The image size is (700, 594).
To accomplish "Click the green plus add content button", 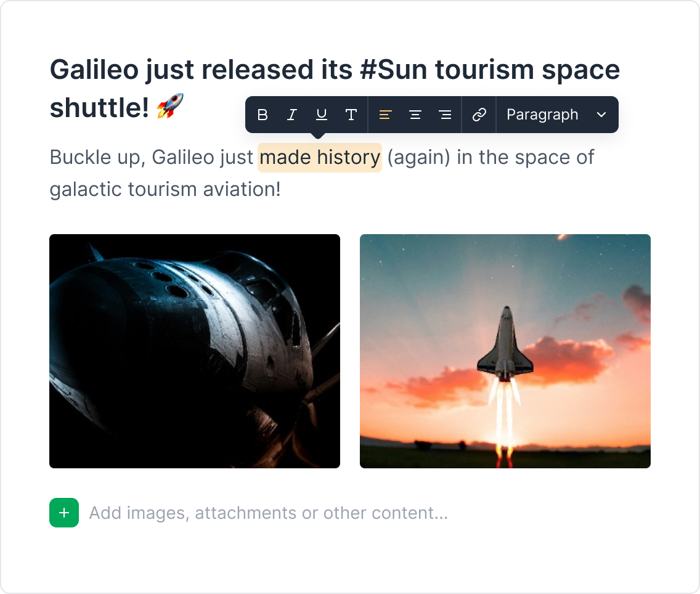I will pyautogui.click(x=64, y=512).
